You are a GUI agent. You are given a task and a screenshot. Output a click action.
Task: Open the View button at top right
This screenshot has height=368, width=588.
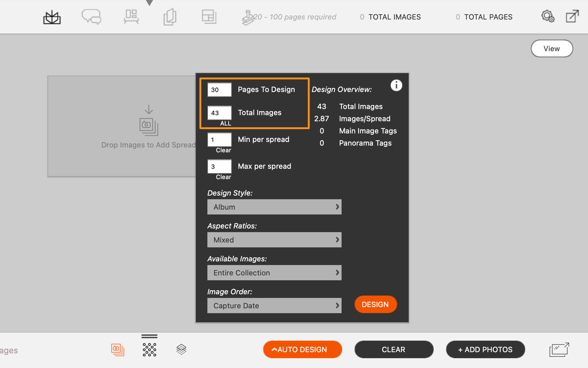pyautogui.click(x=552, y=48)
